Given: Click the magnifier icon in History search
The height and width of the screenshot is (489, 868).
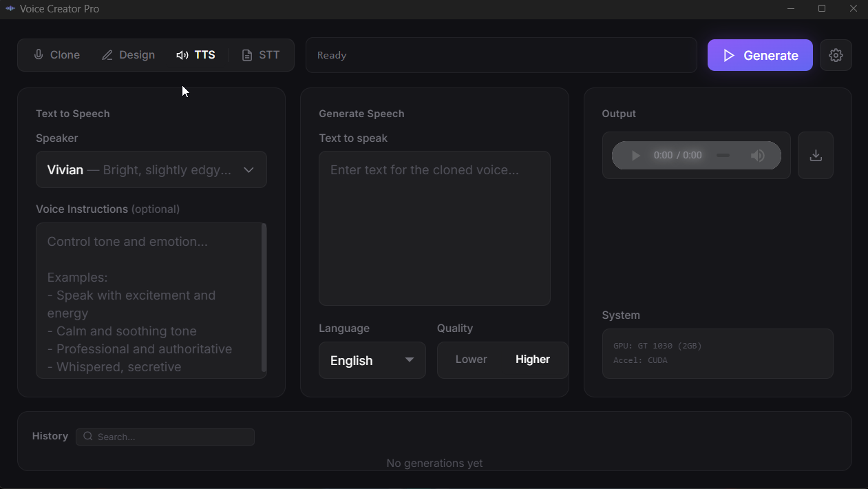Looking at the screenshot, I should [88, 437].
